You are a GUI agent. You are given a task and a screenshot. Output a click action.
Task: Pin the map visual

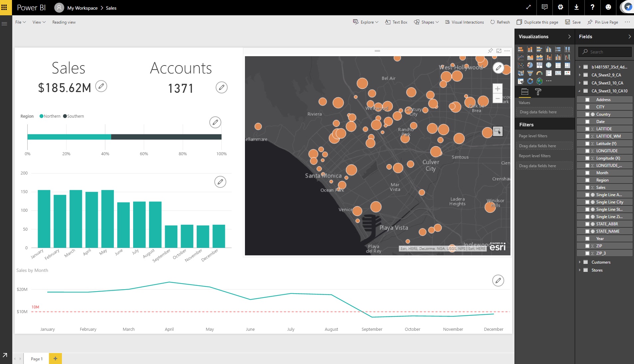pyautogui.click(x=490, y=51)
